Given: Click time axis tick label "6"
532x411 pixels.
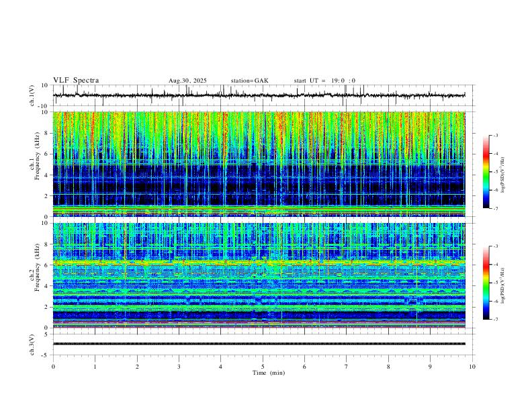Looking at the screenshot, I should click(305, 367).
